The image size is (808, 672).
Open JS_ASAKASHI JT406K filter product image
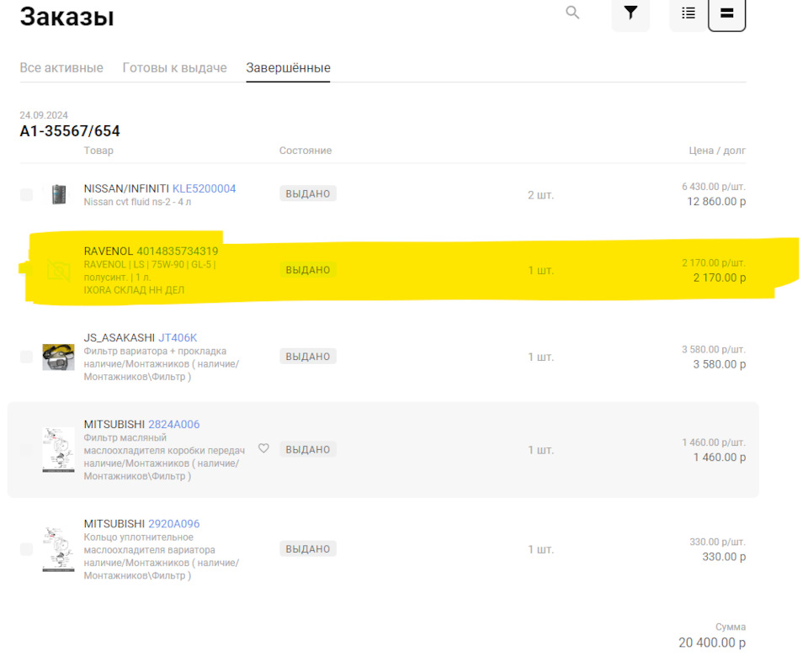58,357
